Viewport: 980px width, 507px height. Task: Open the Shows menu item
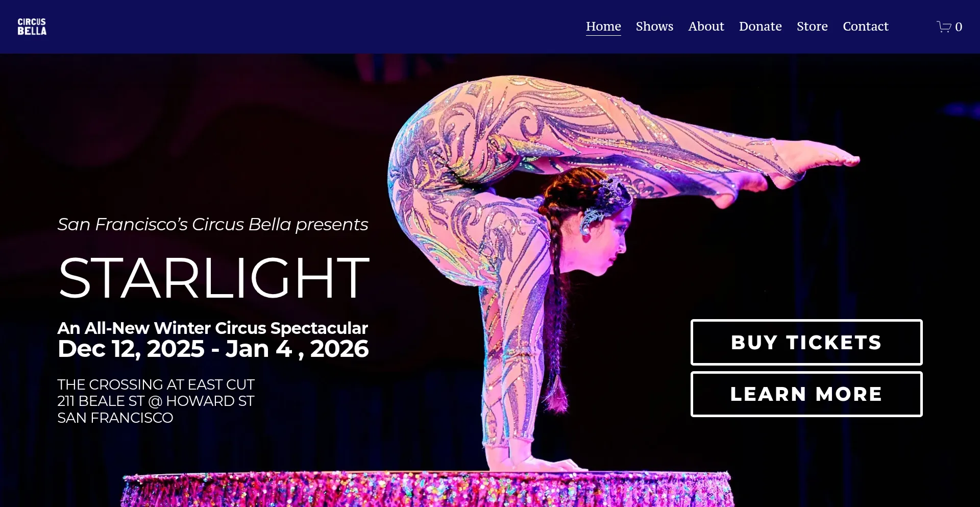654,27
